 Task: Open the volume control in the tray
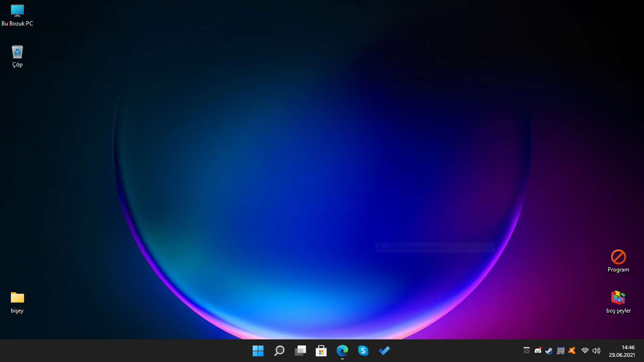pos(596,351)
